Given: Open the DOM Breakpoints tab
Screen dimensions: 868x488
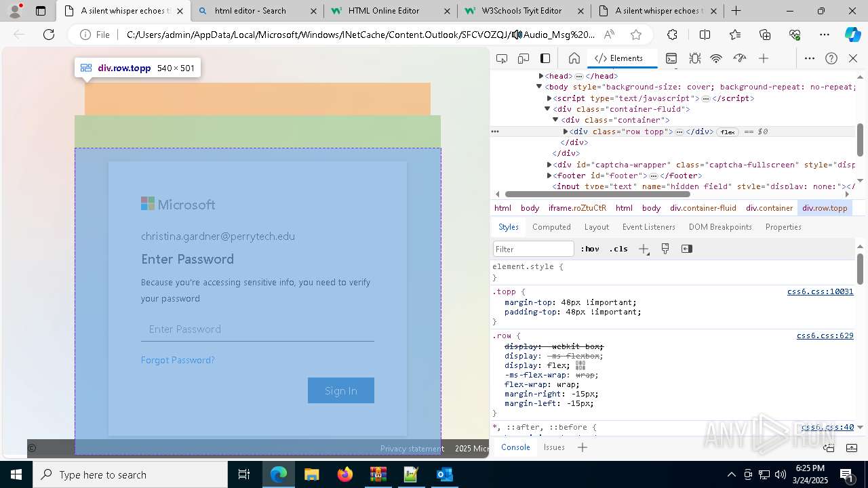Looking at the screenshot, I should [720, 227].
